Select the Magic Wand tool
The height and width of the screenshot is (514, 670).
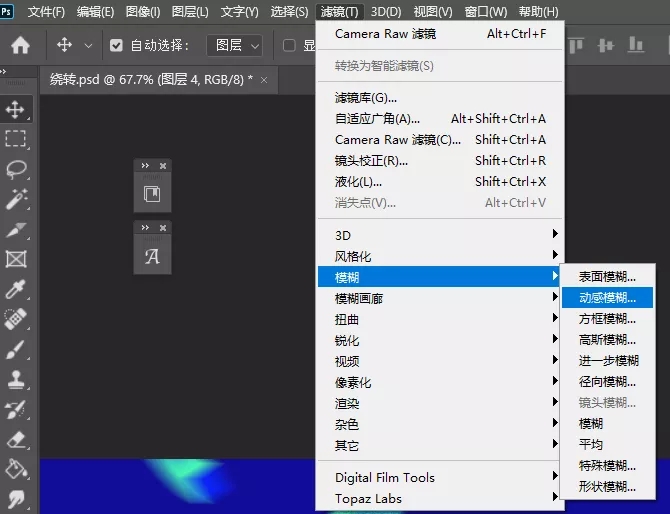[16, 199]
